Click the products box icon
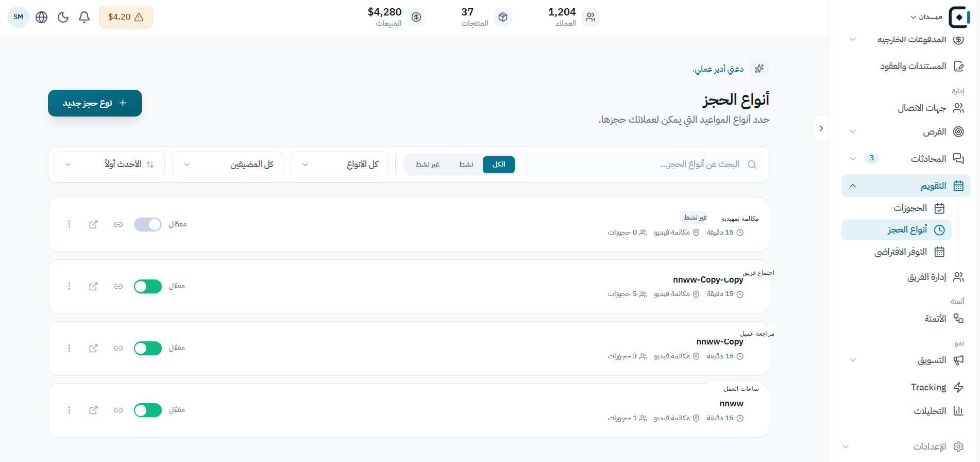This screenshot has height=462, width=980. (503, 17)
